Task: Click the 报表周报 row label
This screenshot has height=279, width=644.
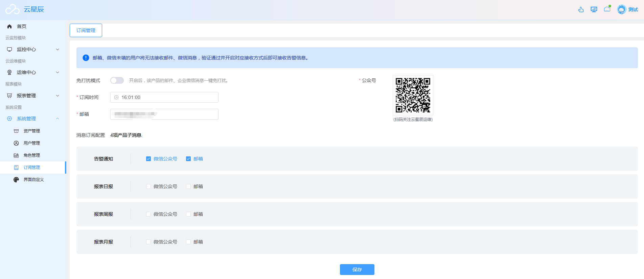Action: click(103, 214)
